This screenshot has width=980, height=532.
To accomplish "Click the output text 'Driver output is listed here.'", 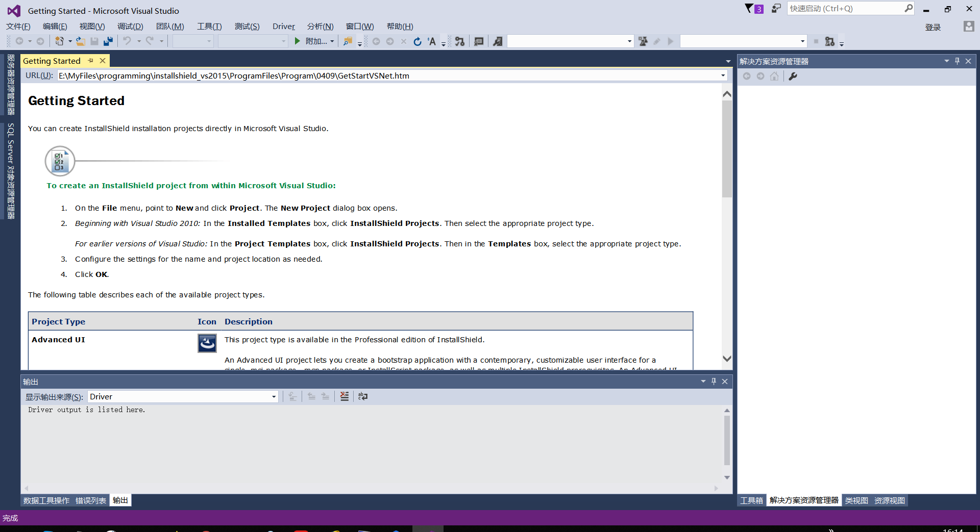I will (87, 410).
